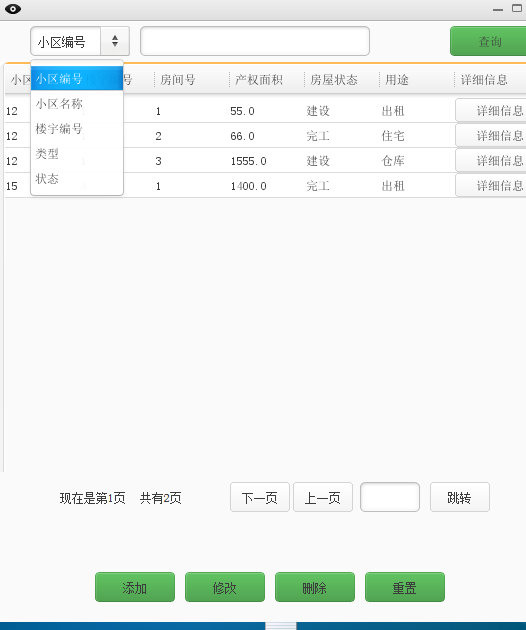
Task: Click the 删除 button
Action: (315, 587)
